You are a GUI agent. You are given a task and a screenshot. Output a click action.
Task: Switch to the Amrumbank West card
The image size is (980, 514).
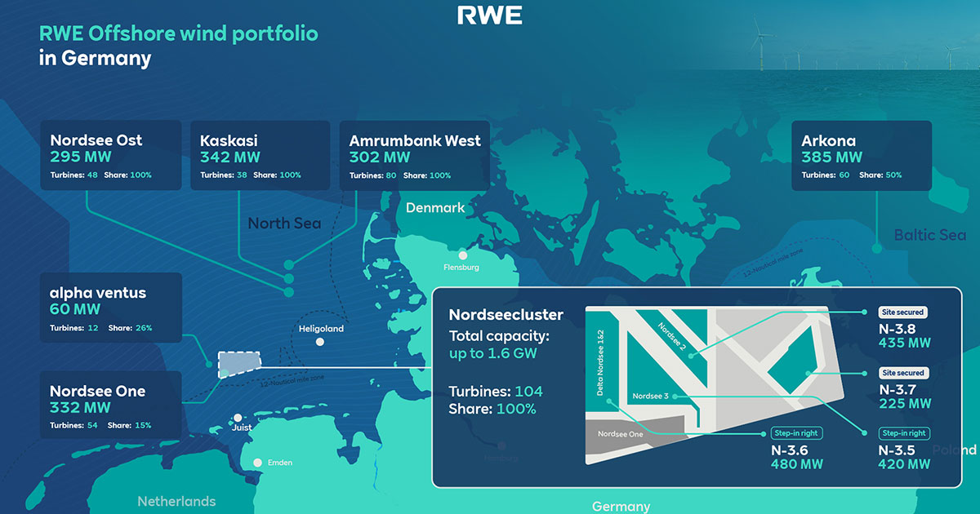(414, 155)
